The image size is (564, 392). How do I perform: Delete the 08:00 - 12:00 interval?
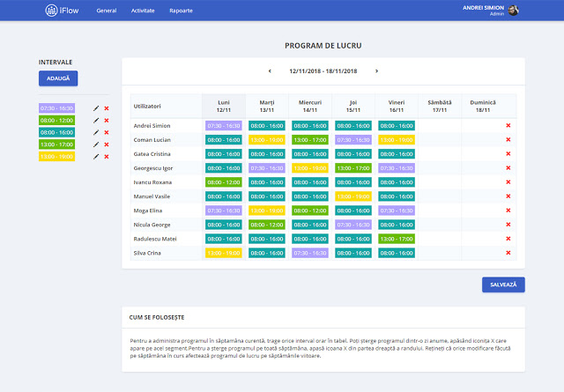point(107,120)
